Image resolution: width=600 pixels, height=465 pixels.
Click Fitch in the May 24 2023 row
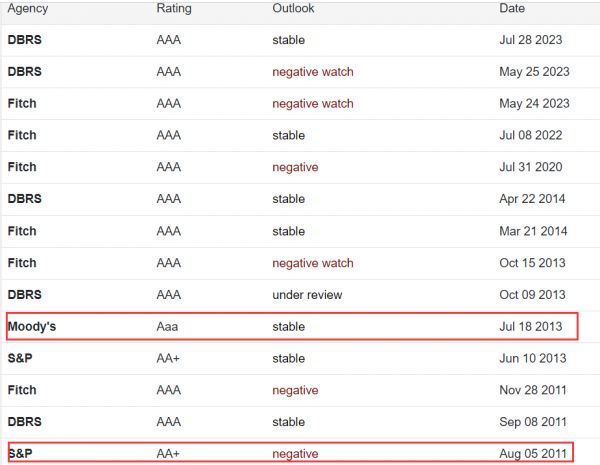22,103
